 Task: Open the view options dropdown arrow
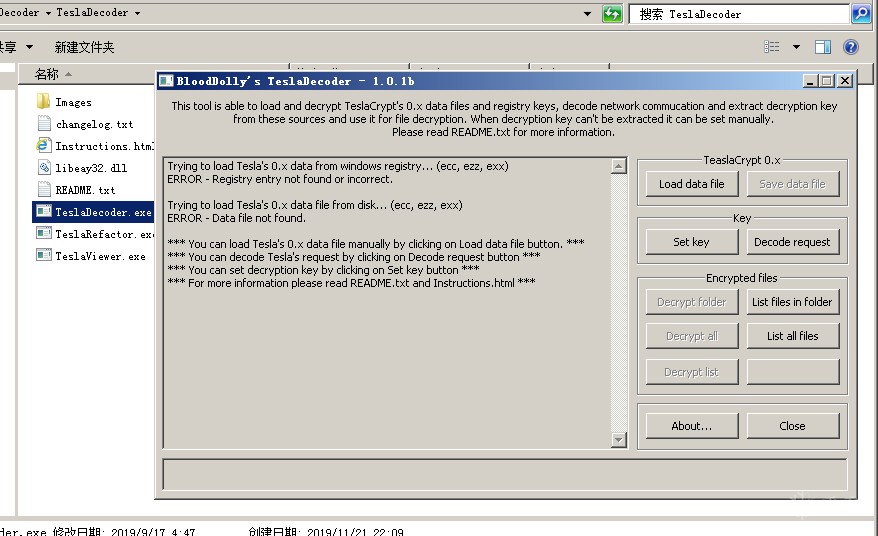click(796, 47)
